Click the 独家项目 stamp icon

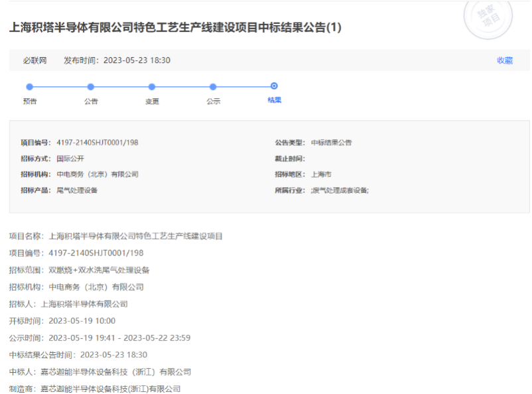488,18
